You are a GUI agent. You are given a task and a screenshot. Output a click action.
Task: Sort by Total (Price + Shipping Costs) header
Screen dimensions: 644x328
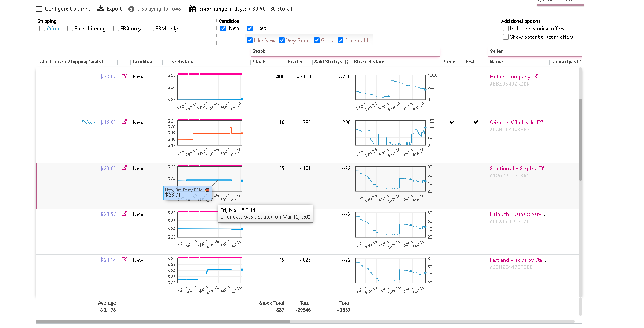[x=71, y=62]
